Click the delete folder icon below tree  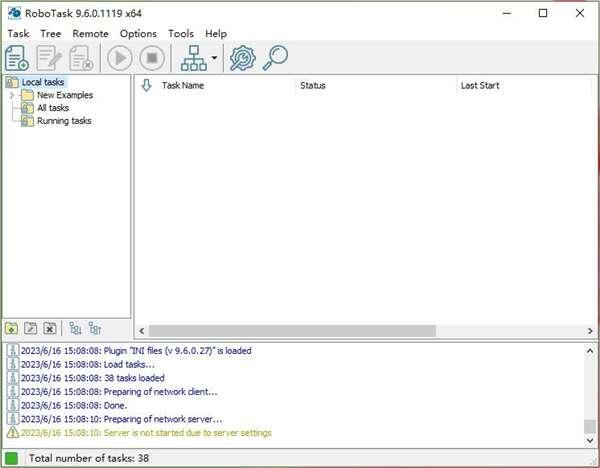[49, 328]
